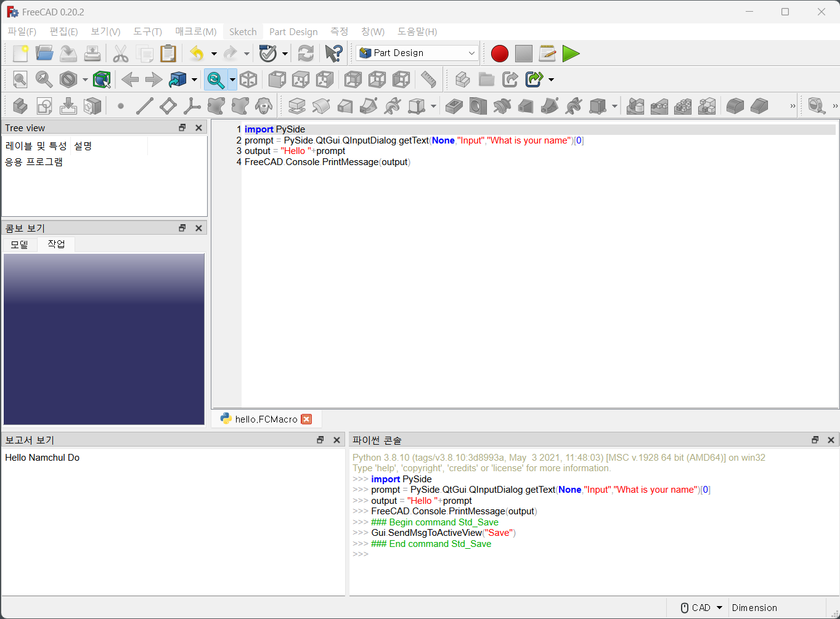Activate the What's This help cursor
Viewport: 840px width, 619px height.
click(x=333, y=54)
